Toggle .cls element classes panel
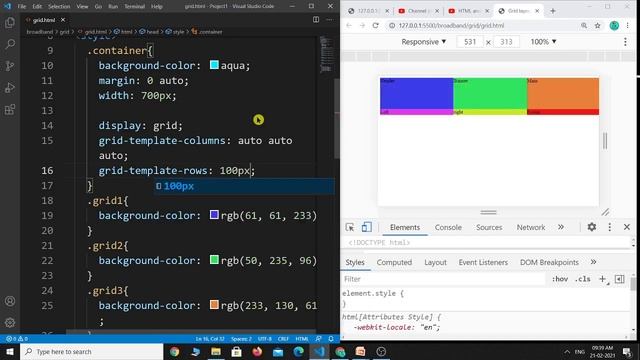This screenshot has width=640, height=360. point(582,279)
